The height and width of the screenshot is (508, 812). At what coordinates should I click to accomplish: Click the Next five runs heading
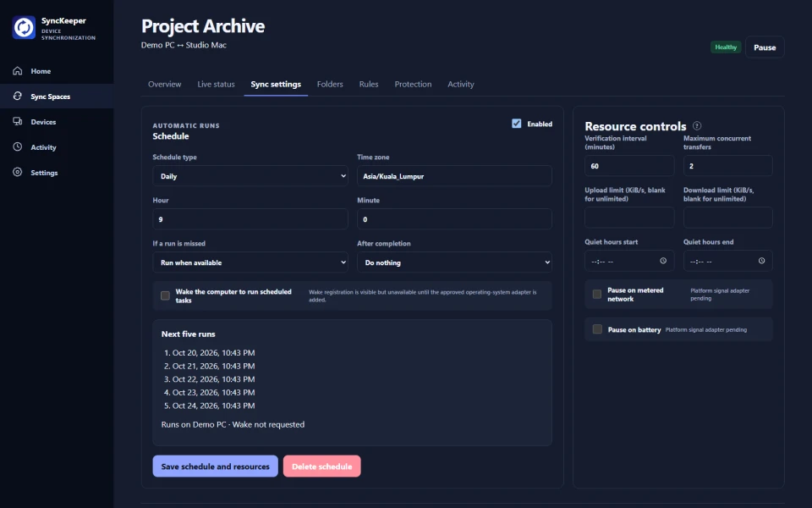click(189, 334)
